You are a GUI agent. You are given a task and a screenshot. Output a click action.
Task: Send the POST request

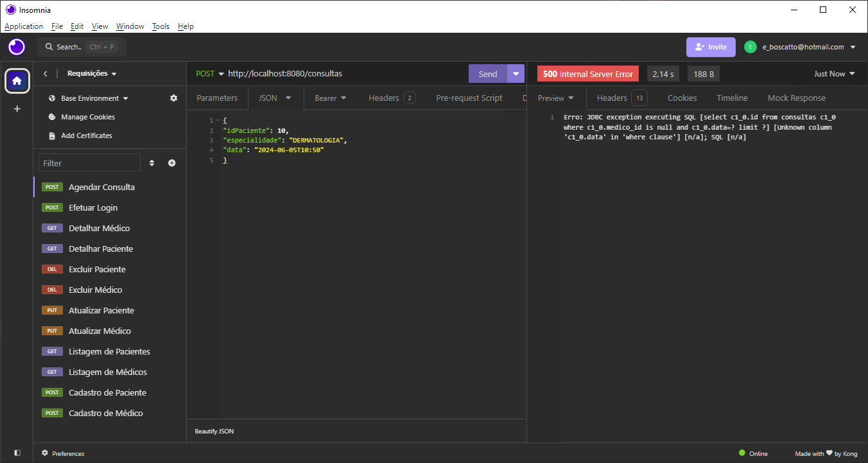[488, 74]
